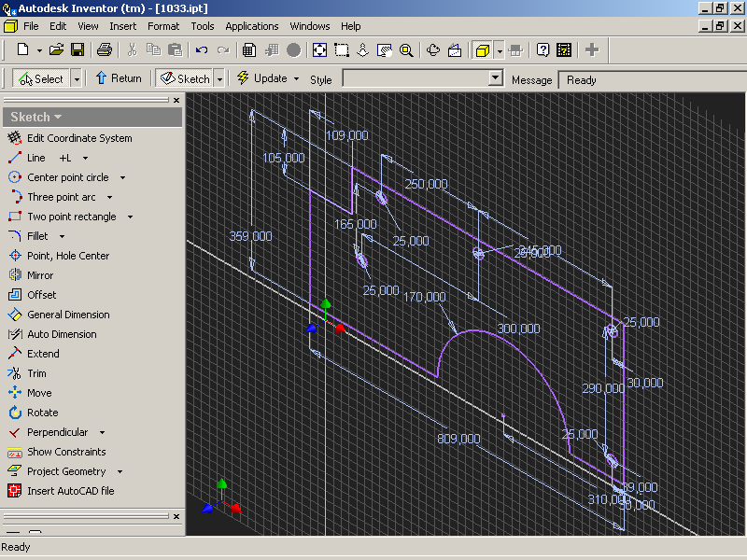This screenshot has width=747, height=560.
Task: Open the Select dropdown arrow
Action: pos(77,78)
